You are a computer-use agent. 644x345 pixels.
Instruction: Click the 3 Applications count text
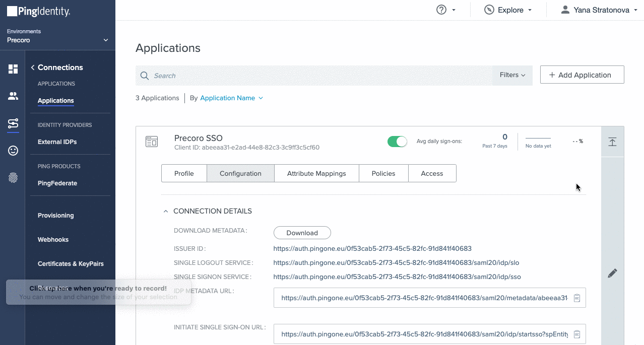coord(157,98)
